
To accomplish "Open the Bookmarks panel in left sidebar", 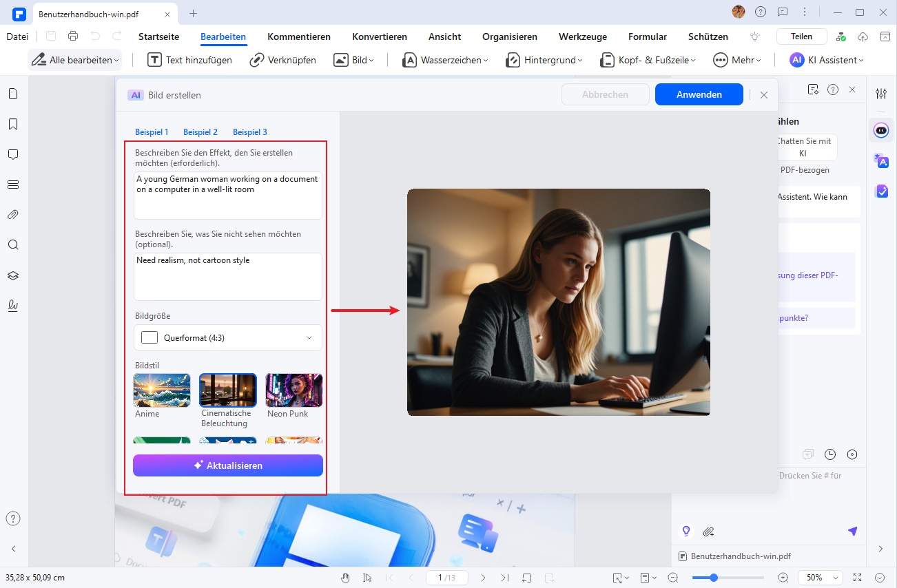I will coord(13,125).
